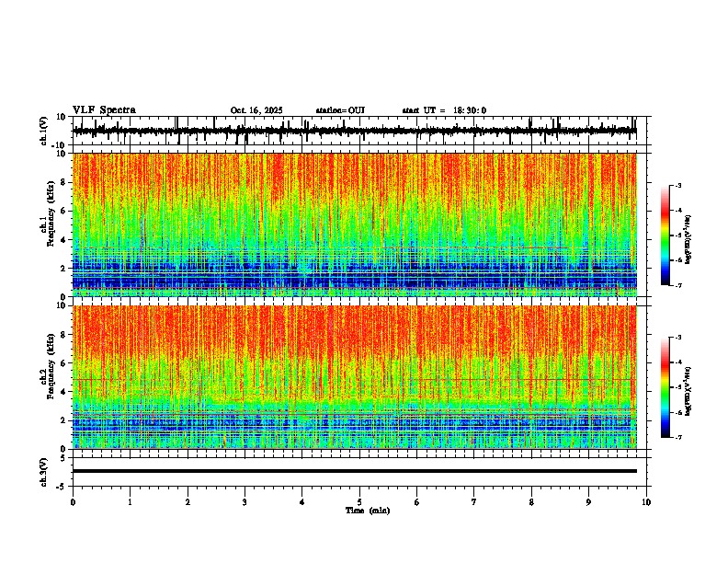Click the date 'Oct. 16, 2025'
The height and width of the screenshot is (563, 728).
256,110
